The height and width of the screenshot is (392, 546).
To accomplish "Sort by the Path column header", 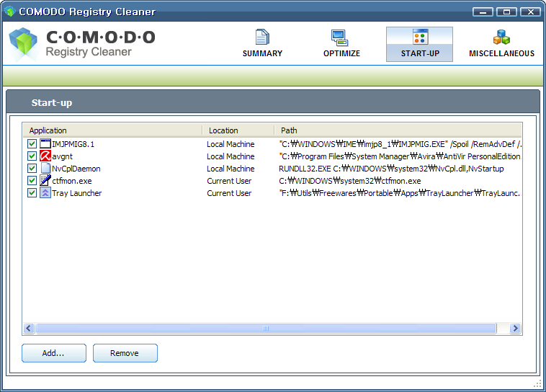I will tap(398, 130).
